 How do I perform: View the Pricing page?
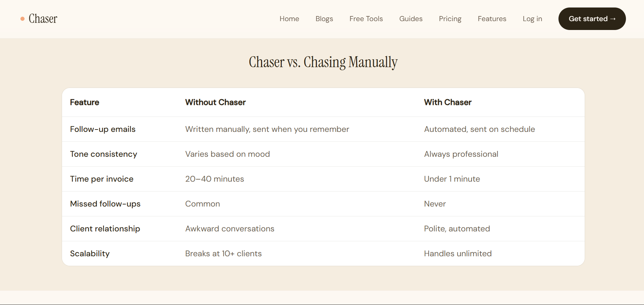pyautogui.click(x=450, y=19)
